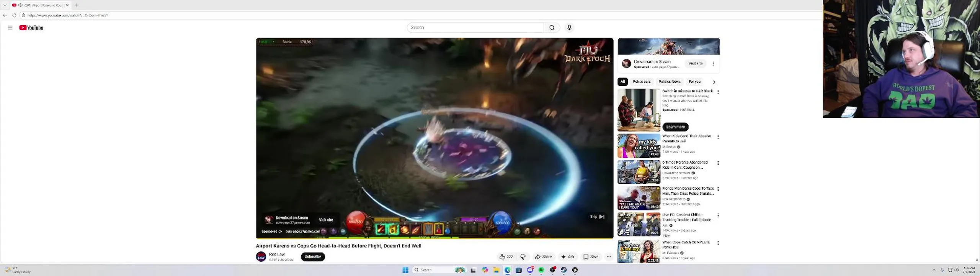The width and height of the screenshot is (980, 276).
Task: Visit site on the Download on Steam ad card
Action: click(x=695, y=64)
